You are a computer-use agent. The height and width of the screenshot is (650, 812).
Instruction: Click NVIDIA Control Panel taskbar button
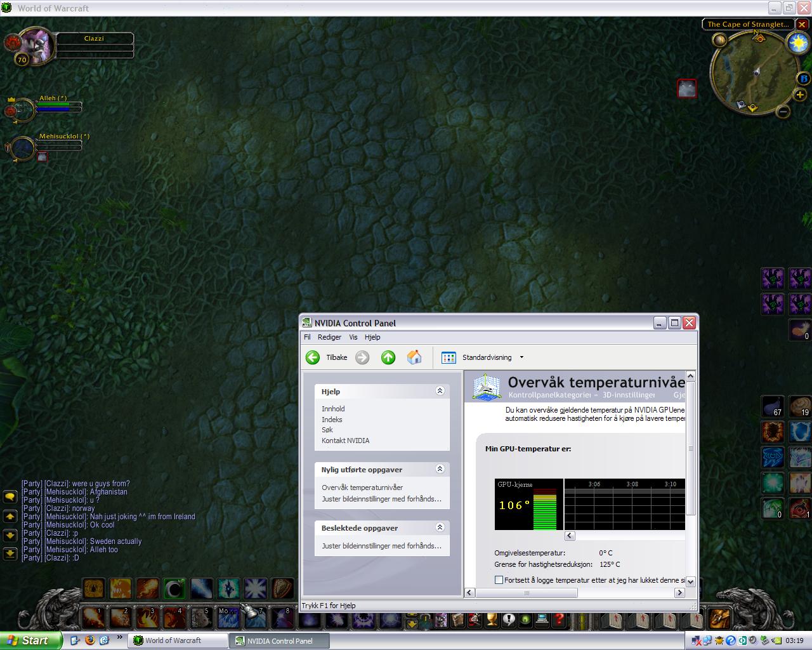coord(280,640)
